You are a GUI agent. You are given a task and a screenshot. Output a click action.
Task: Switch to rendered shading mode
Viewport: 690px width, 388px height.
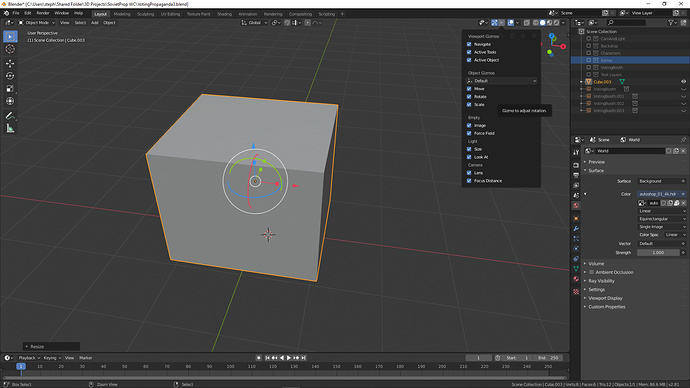(557, 22)
